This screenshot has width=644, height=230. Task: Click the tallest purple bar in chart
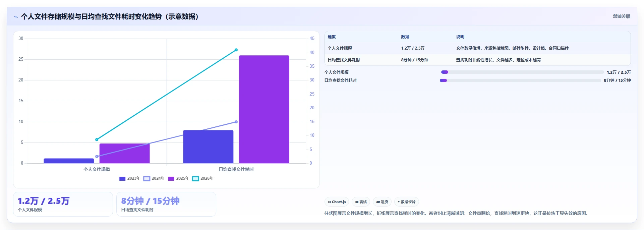point(264,109)
